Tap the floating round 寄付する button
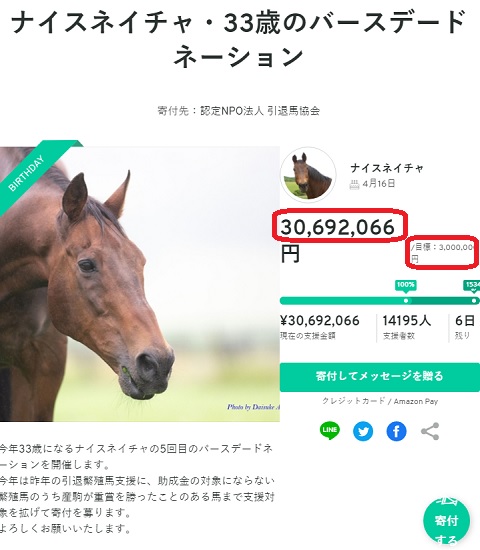This screenshot has height=550, width=480. tap(446, 521)
